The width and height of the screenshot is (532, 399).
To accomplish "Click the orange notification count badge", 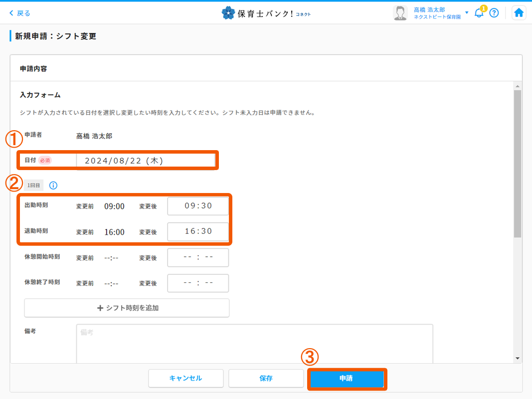I will [483, 8].
